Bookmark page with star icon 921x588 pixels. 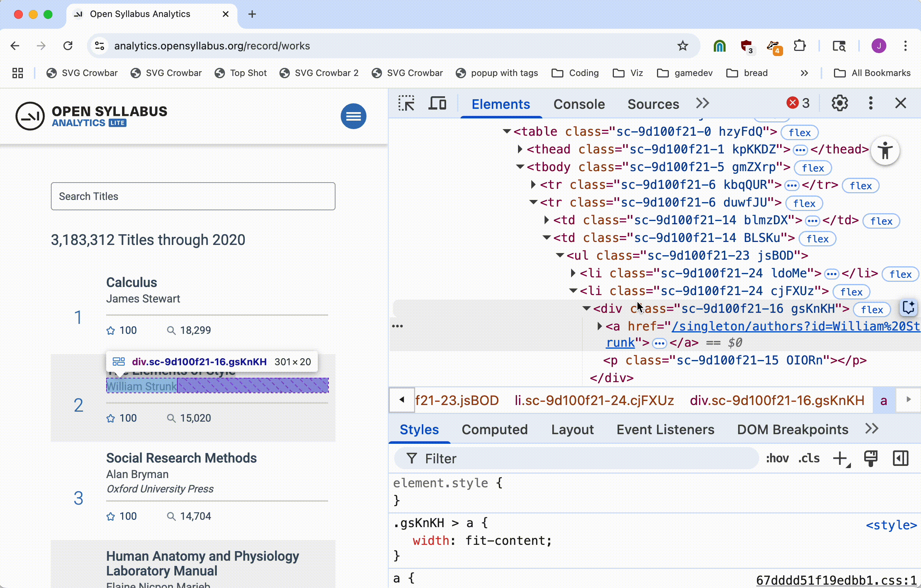(682, 46)
